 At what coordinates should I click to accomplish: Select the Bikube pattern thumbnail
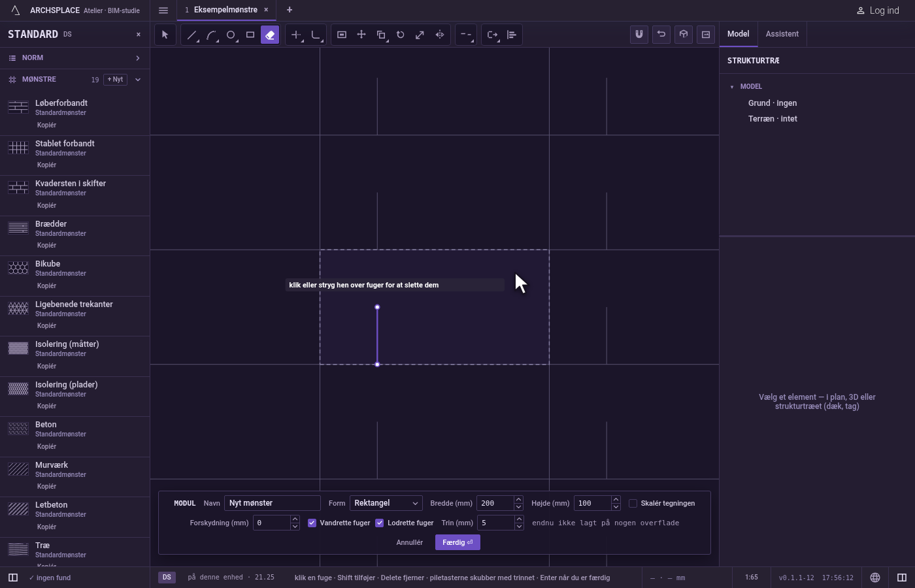click(18, 268)
